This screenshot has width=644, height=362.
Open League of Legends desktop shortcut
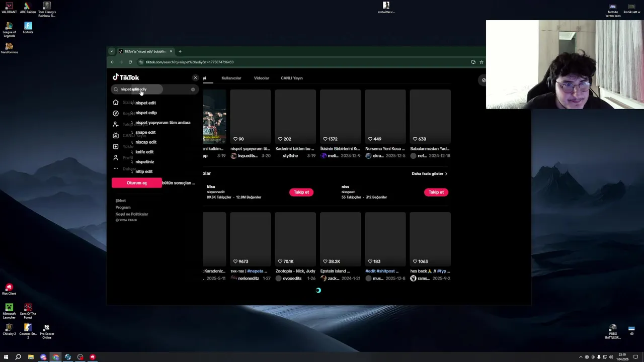click(x=9, y=30)
